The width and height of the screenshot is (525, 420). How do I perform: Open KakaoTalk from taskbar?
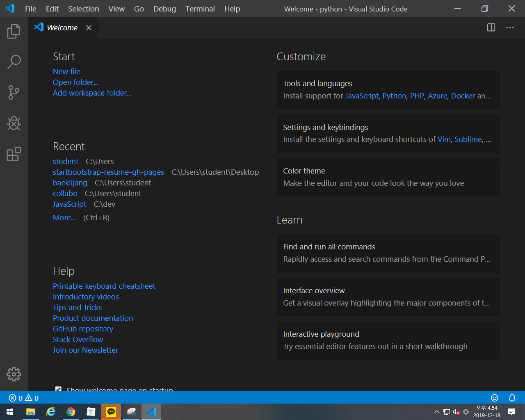pos(111,412)
